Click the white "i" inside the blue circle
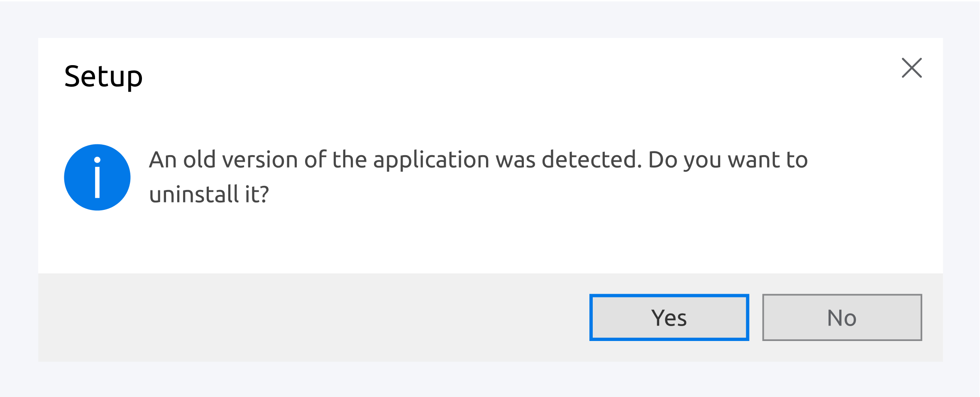This screenshot has height=397, width=980. click(x=97, y=178)
